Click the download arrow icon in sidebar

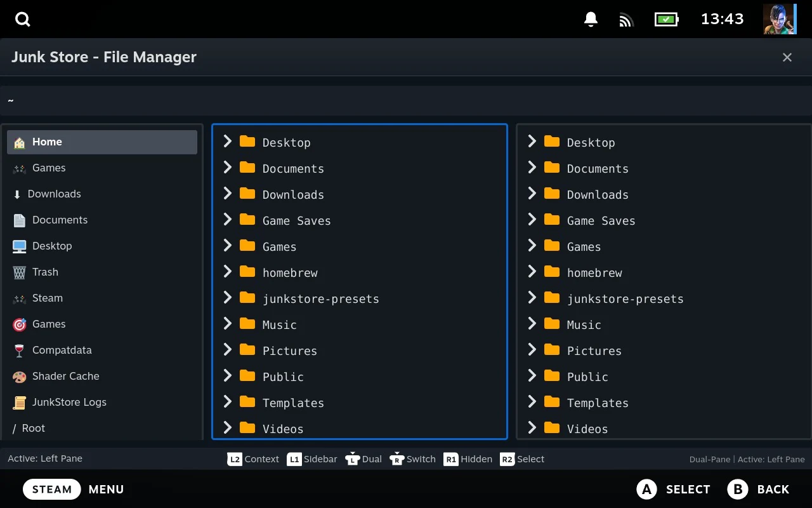point(17,194)
